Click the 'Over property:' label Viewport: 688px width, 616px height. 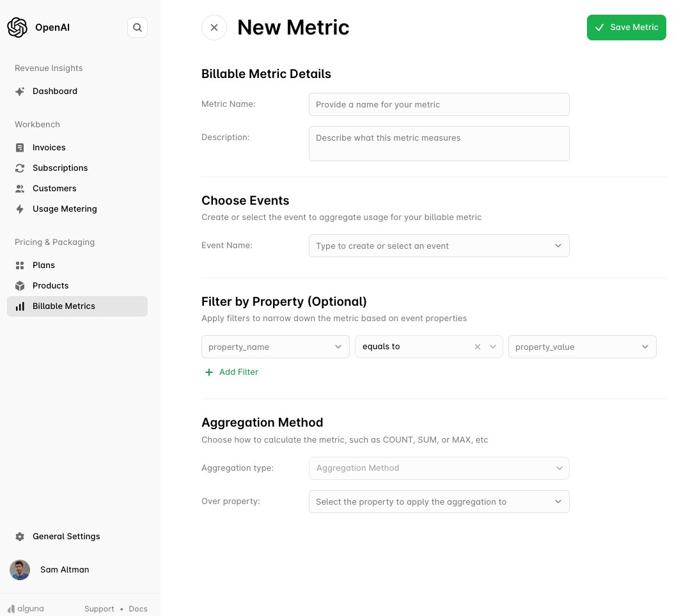coord(230,501)
